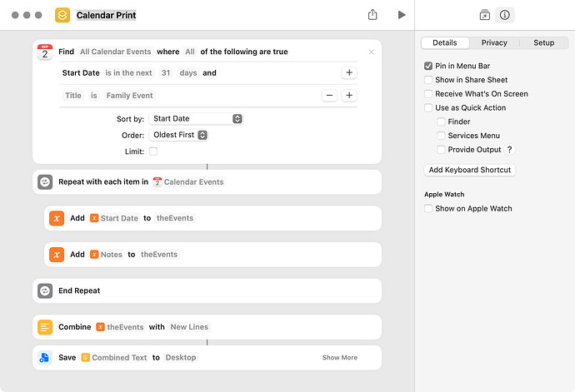Open the action library icon
The image size is (575, 392).
[x=484, y=15]
